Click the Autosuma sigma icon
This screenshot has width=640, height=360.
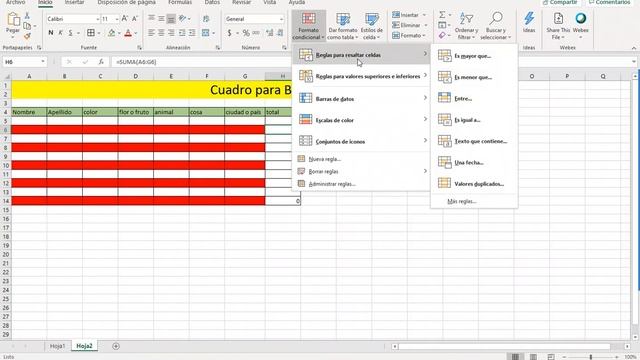click(x=442, y=15)
